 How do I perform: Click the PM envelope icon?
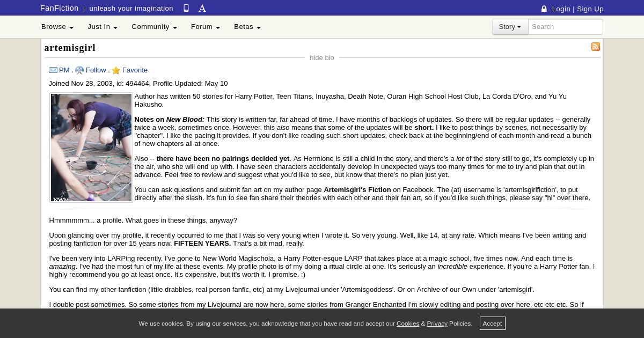53,70
